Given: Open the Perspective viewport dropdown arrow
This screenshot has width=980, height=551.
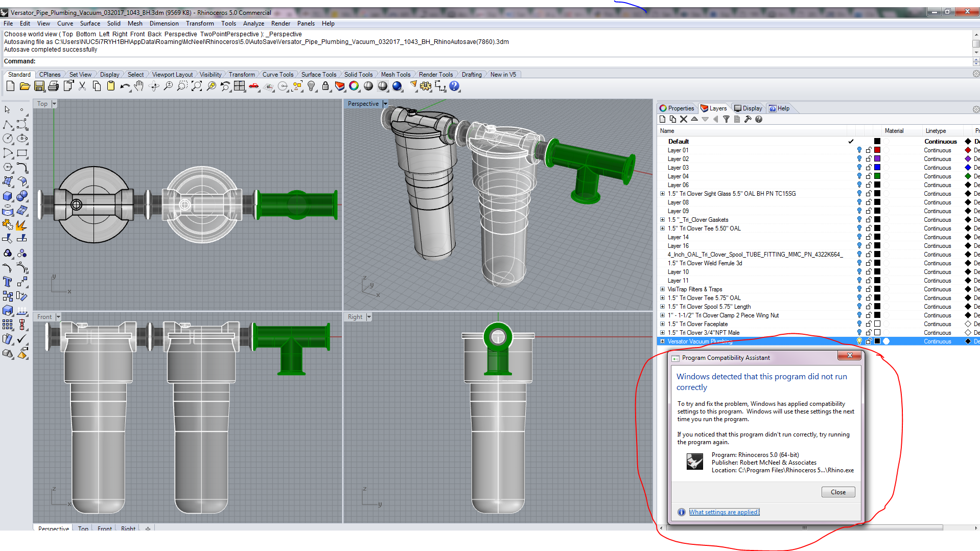Looking at the screenshot, I should pos(385,104).
